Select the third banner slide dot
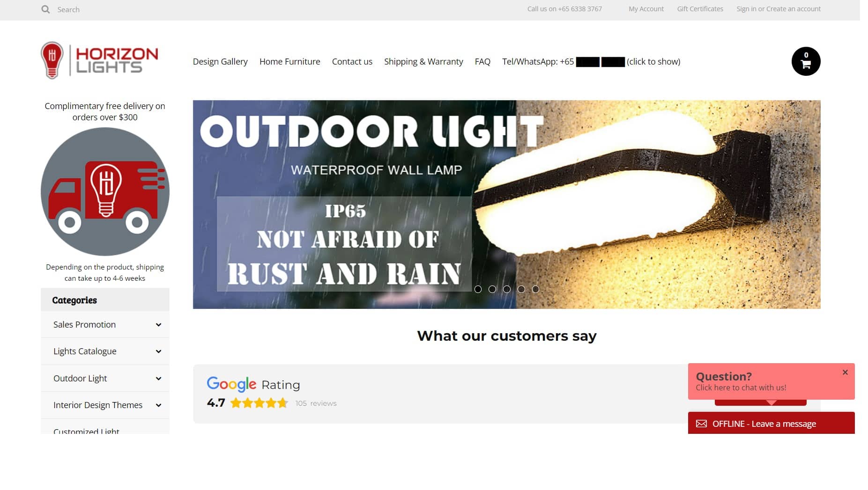 507,289
